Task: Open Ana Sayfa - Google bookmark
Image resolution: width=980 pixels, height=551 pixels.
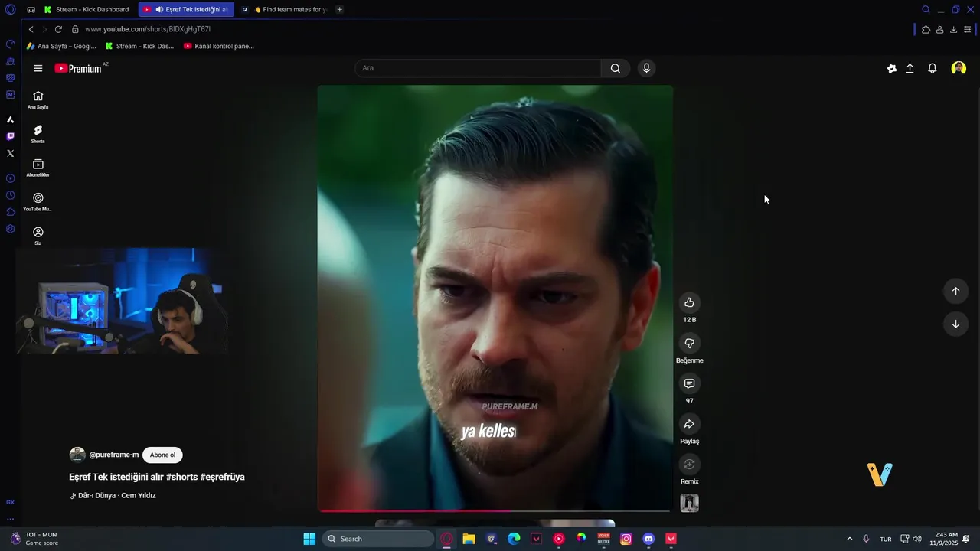Action: pos(61,46)
